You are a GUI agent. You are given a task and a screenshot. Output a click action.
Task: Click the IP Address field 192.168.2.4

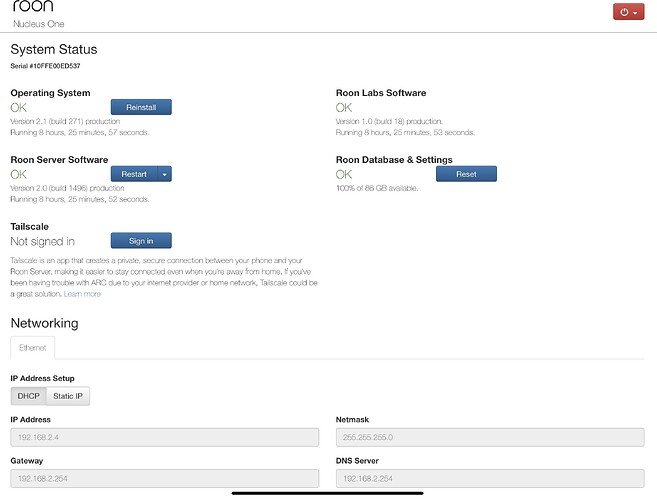coord(165,437)
